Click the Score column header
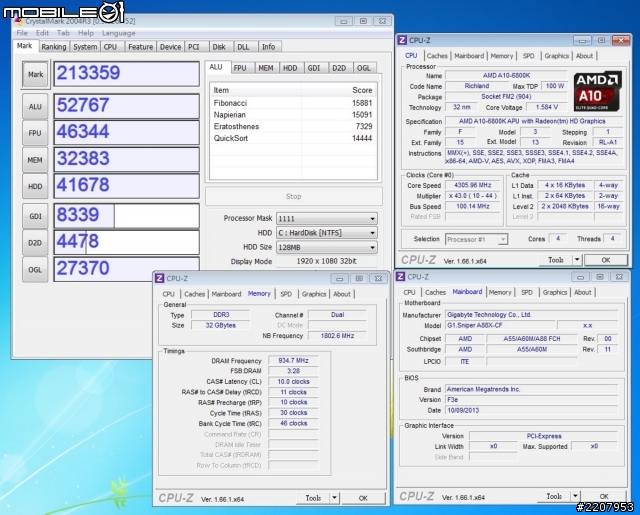 point(339,90)
